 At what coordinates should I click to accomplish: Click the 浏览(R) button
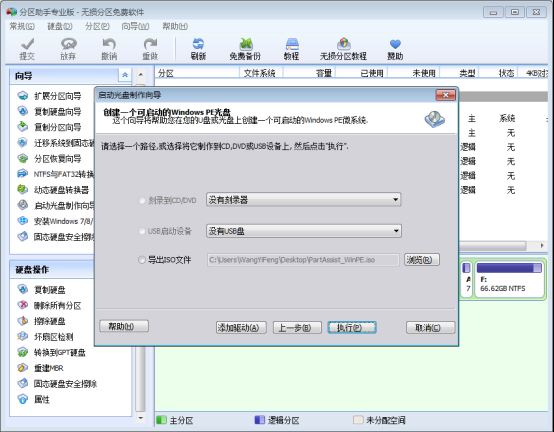[x=422, y=260]
